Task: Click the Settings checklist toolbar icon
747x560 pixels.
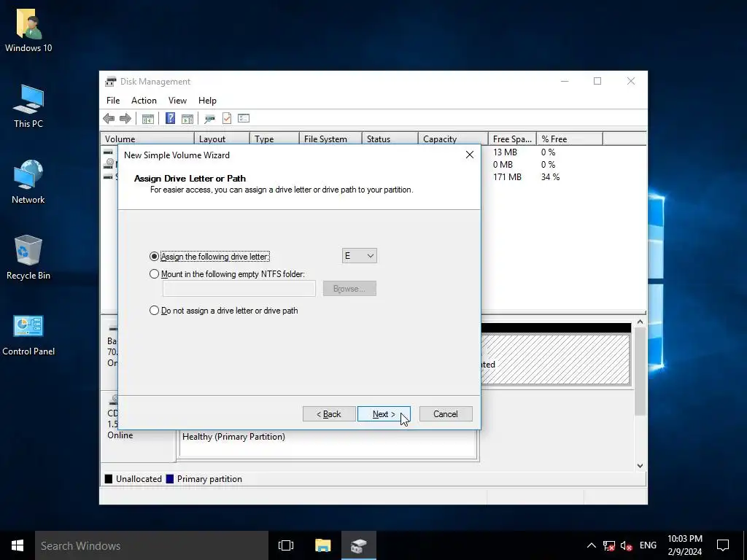Action: (244, 118)
